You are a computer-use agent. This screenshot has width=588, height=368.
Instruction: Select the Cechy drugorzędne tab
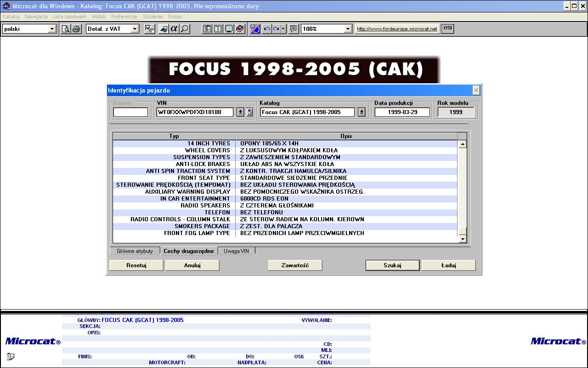(189, 251)
